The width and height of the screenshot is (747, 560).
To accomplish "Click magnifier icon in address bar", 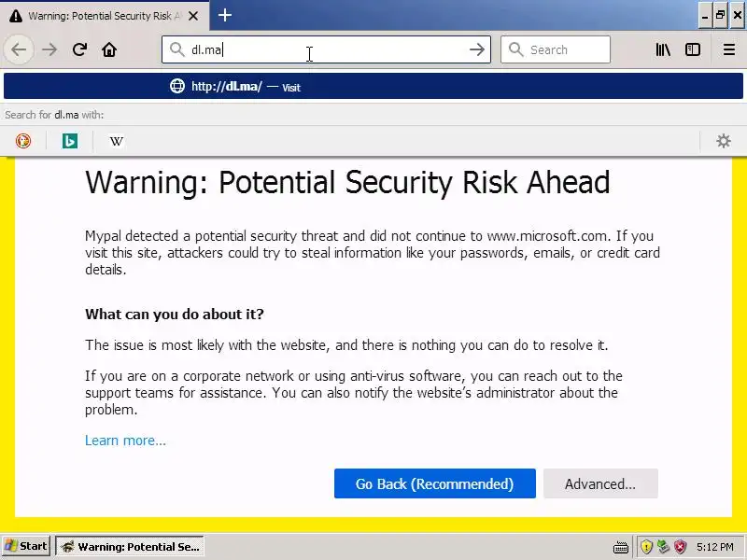I will (x=177, y=49).
